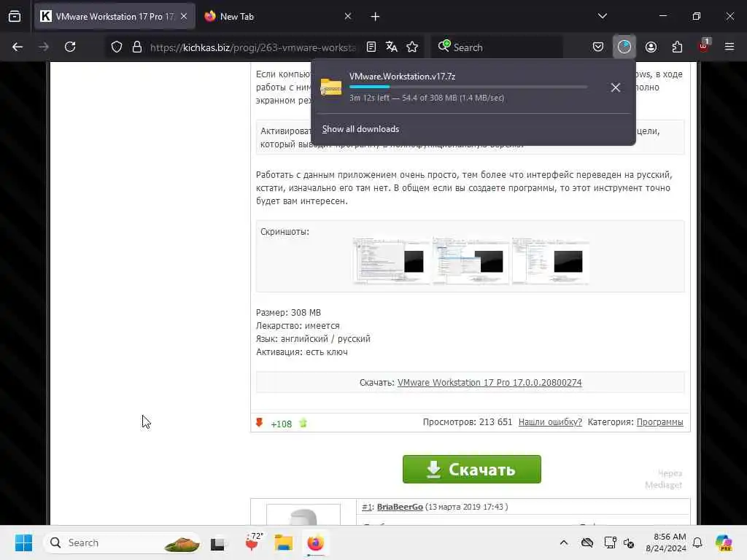This screenshot has height=560, width=747.
Task: Toggle reader view icon
Action: [x=371, y=47]
